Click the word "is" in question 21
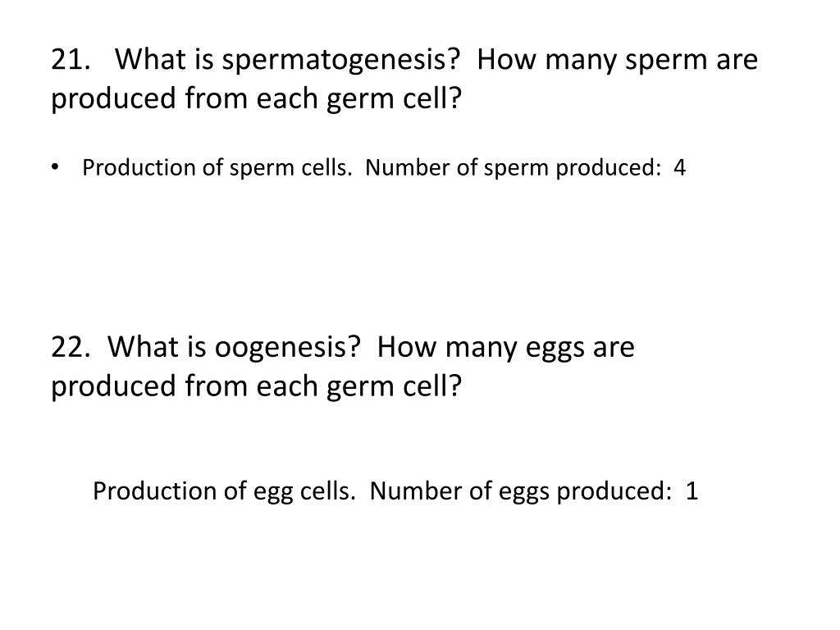The image size is (840, 630). click(x=203, y=59)
